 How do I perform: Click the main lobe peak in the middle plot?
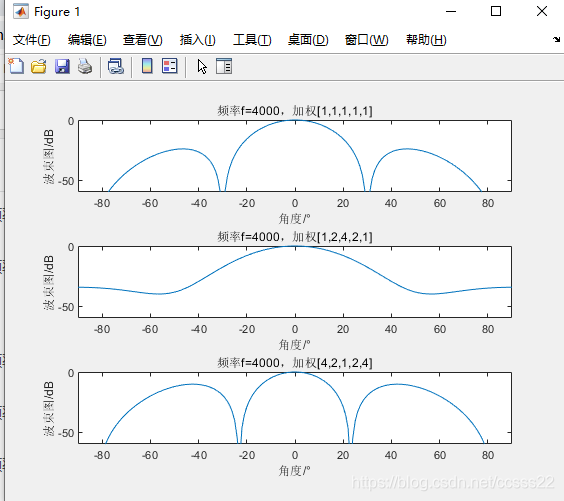(x=295, y=246)
